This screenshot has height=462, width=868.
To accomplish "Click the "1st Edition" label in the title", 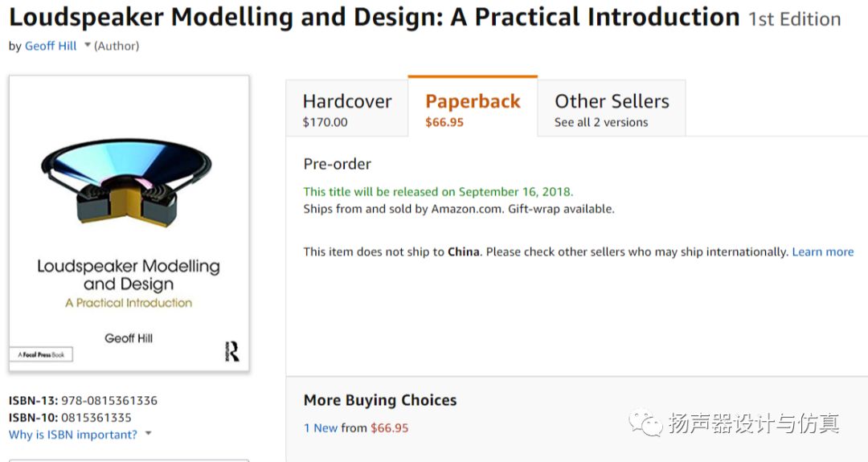I will (794, 18).
